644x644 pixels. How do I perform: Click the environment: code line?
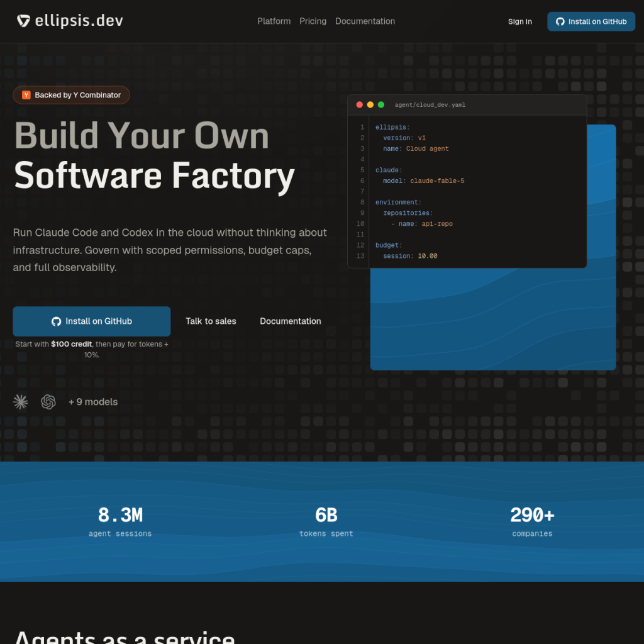398,203
